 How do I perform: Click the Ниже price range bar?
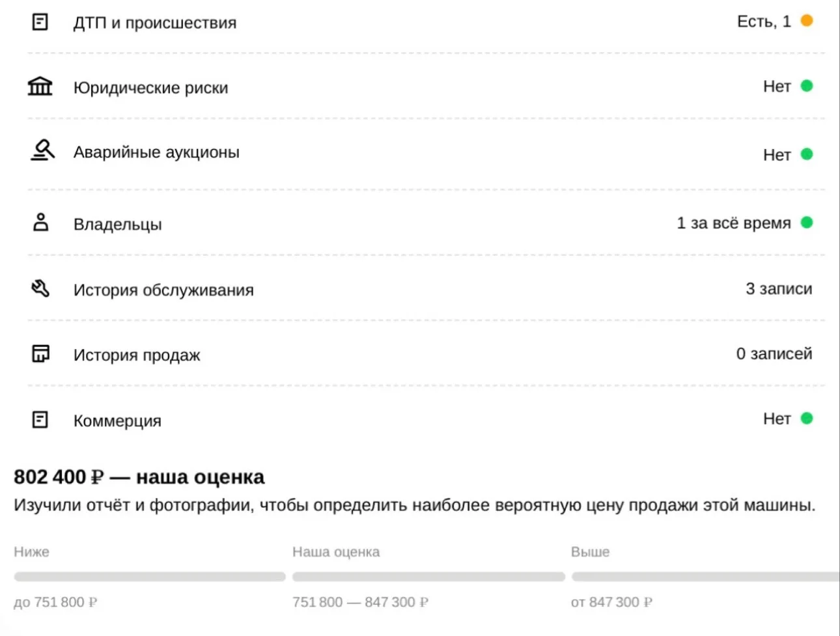150,577
